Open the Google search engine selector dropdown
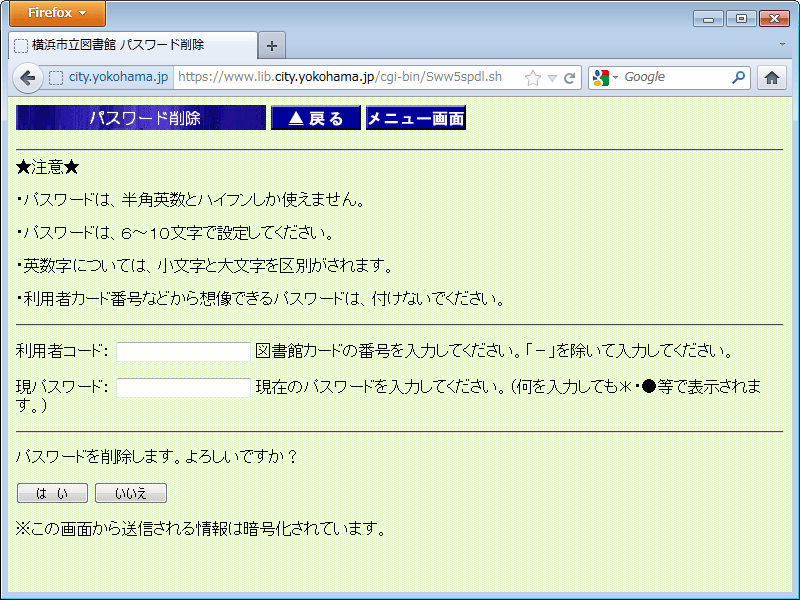The width and height of the screenshot is (800, 600). click(x=607, y=77)
